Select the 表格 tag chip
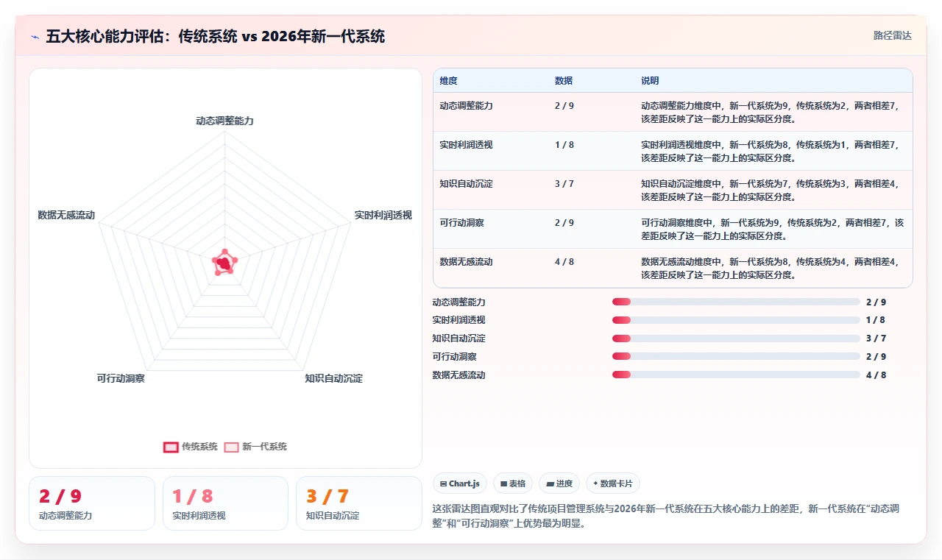Image resolution: width=942 pixels, height=560 pixels. coord(513,483)
